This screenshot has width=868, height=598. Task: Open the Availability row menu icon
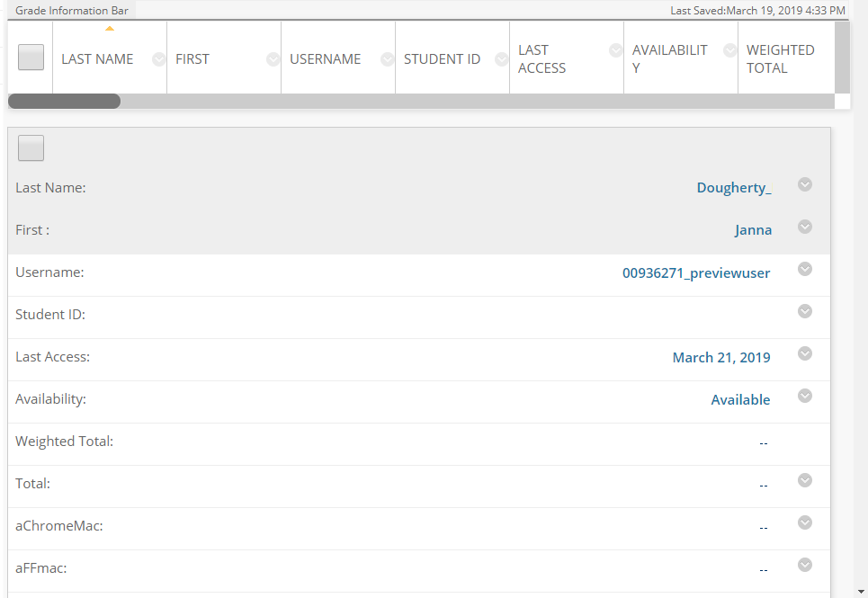[805, 396]
